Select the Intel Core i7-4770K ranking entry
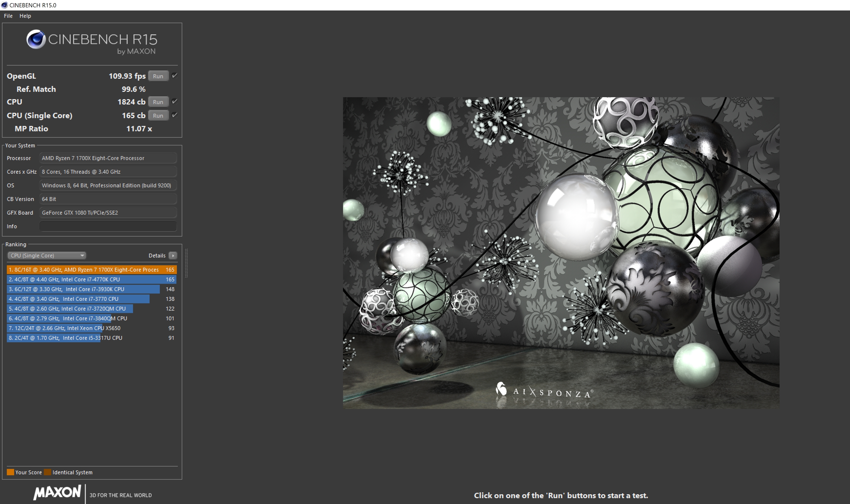 91,279
